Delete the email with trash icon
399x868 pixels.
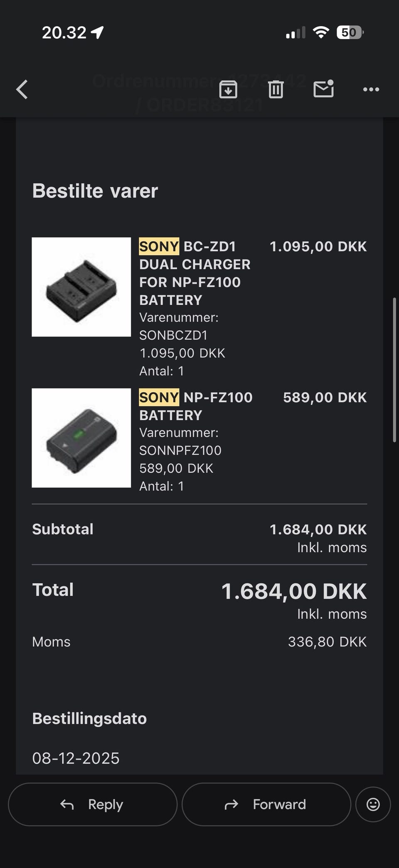click(276, 89)
